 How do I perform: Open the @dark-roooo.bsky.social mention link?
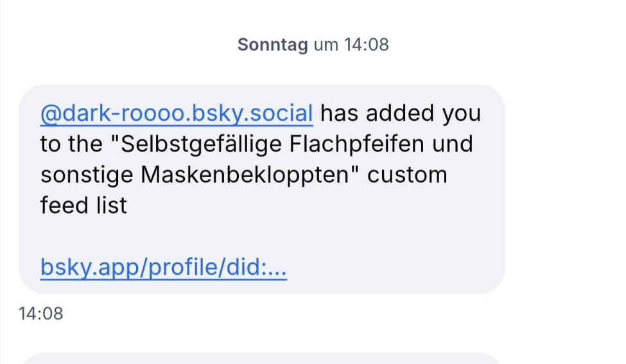[177, 114]
